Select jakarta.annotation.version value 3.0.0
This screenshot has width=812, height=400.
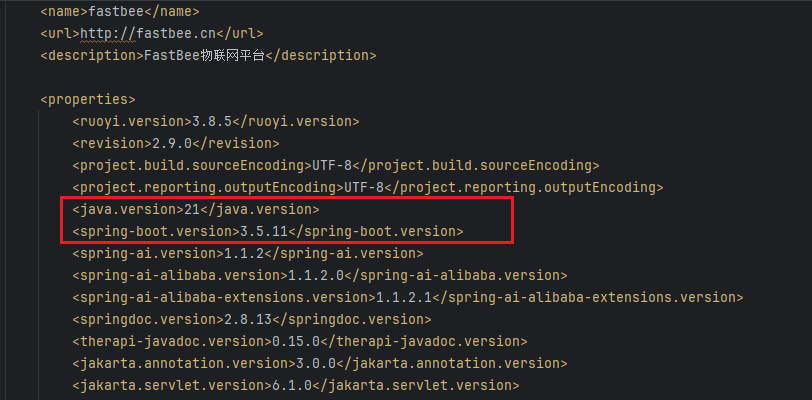pyautogui.click(x=316, y=364)
